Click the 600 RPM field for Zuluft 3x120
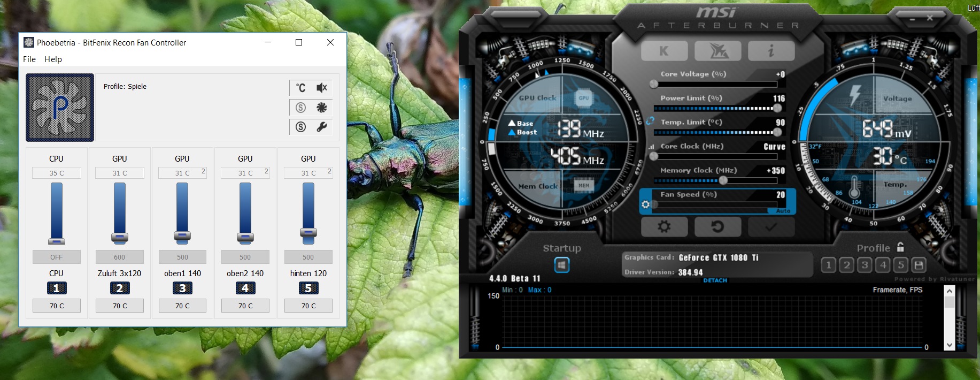Image resolution: width=980 pixels, height=380 pixels. 119,257
